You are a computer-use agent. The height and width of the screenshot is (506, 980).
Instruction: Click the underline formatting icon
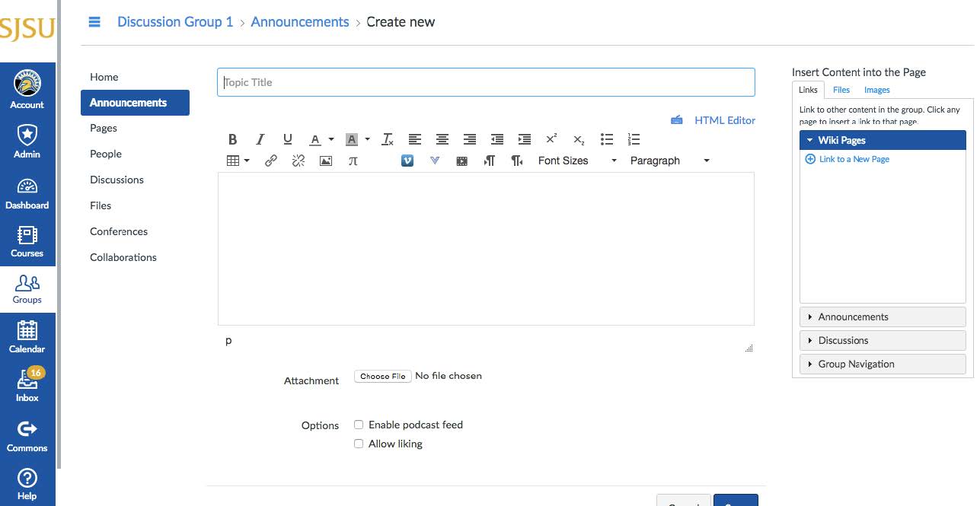287,139
